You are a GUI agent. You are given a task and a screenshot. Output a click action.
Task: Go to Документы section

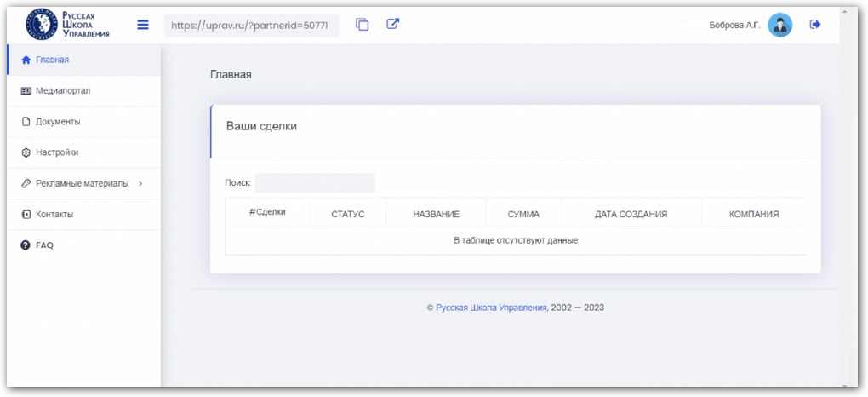(57, 122)
